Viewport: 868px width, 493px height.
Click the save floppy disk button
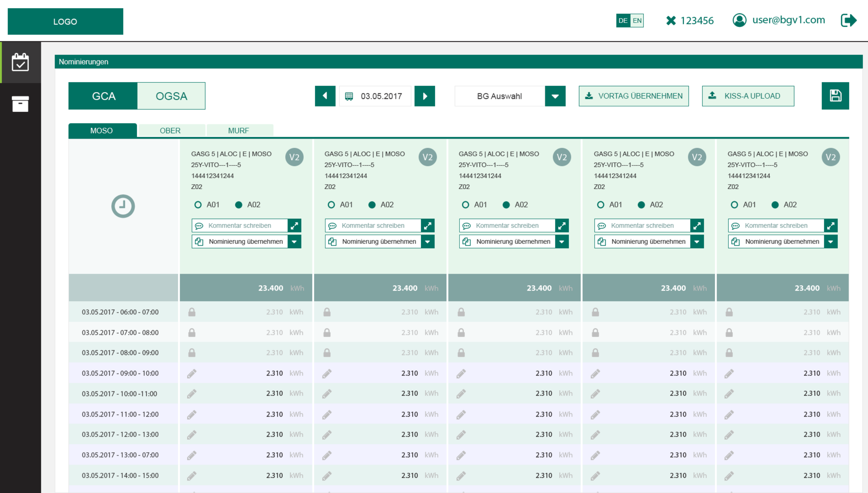[835, 96]
